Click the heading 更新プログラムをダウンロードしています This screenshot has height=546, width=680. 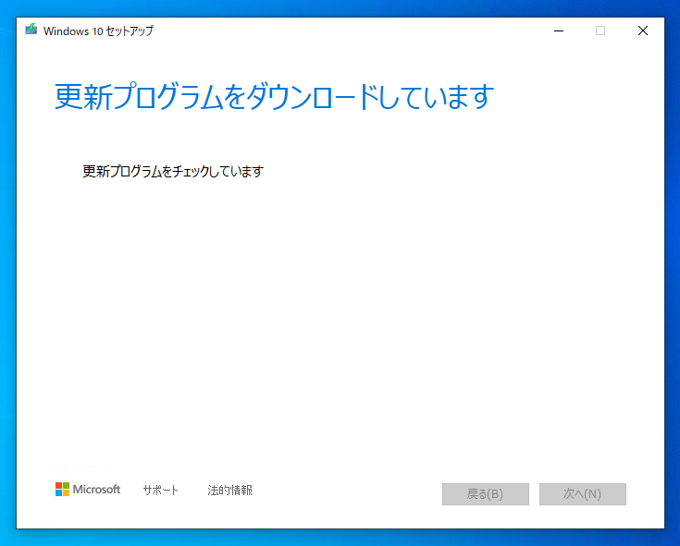point(274,96)
